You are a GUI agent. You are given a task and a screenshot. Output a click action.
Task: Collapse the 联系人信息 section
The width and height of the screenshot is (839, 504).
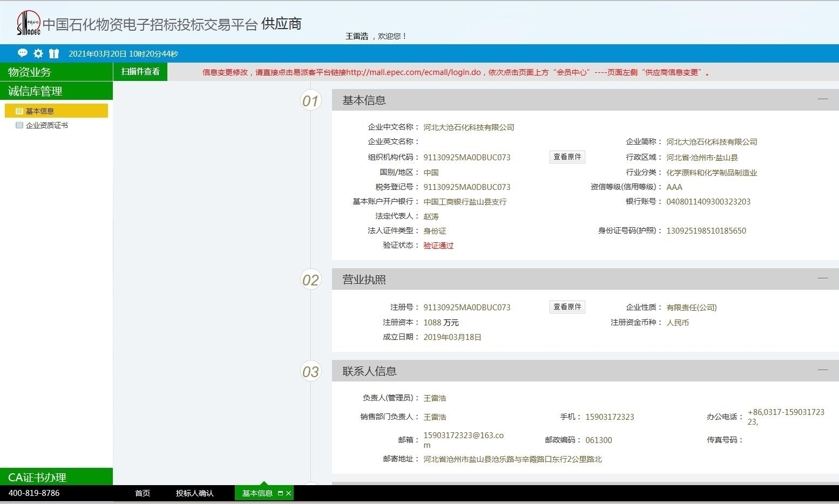coord(823,370)
